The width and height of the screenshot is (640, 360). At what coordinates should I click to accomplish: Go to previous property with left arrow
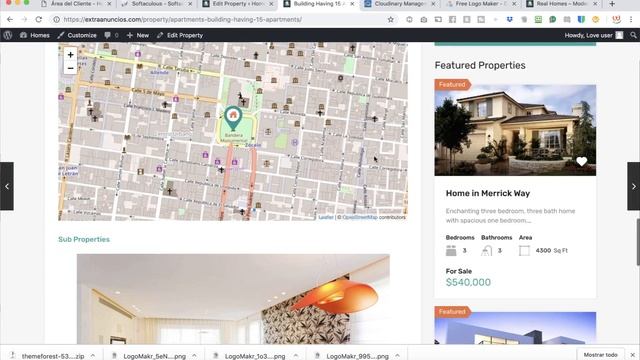(7, 186)
